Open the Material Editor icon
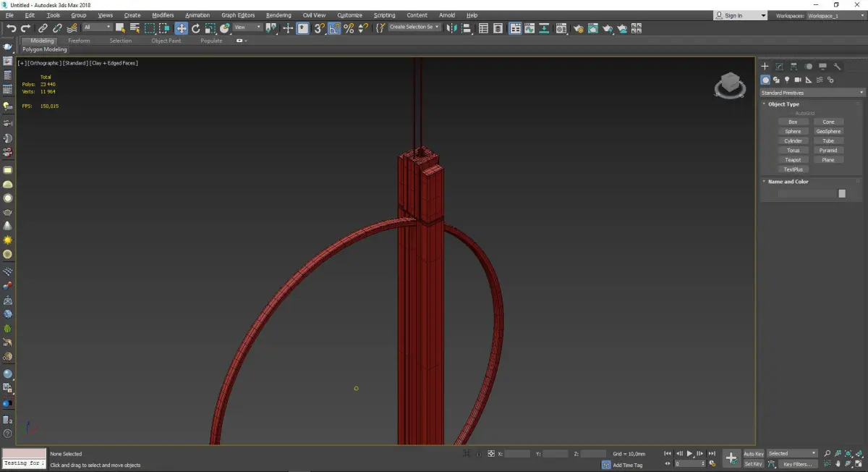868x472 pixels. (x=561, y=28)
